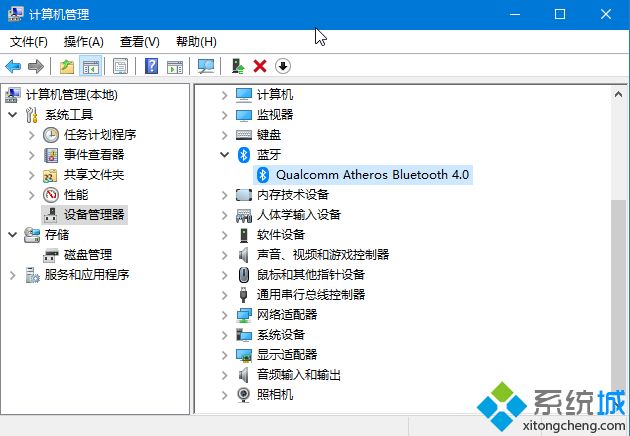Click Bluetooth icon beside Qualcomm Atheros device
This screenshot has height=436, width=630.
point(263,175)
